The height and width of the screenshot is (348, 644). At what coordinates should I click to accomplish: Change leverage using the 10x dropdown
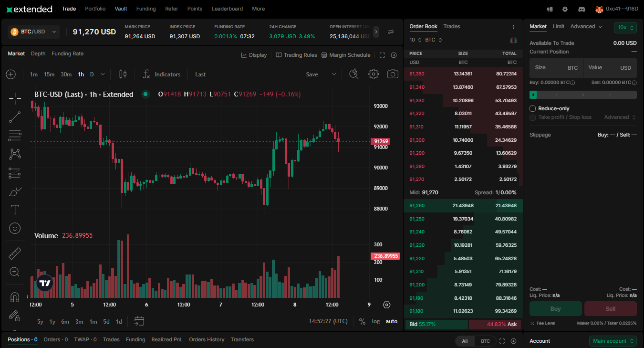[x=625, y=27]
